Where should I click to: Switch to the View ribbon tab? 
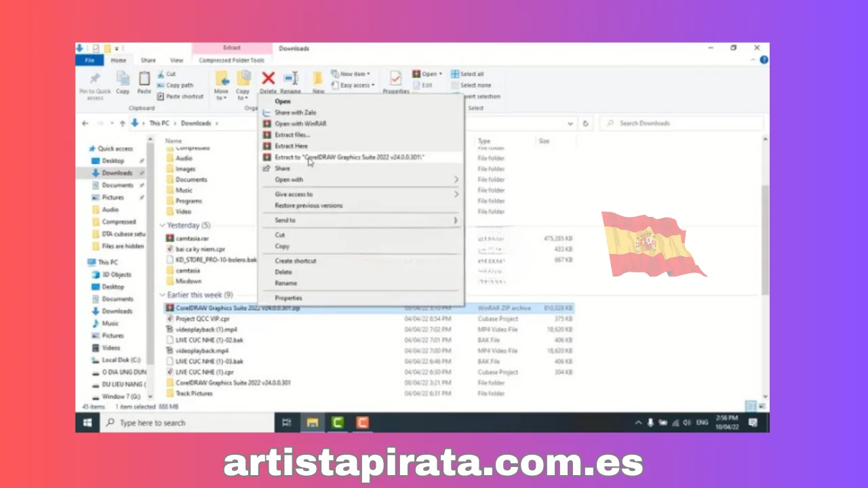tap(176, 60)
